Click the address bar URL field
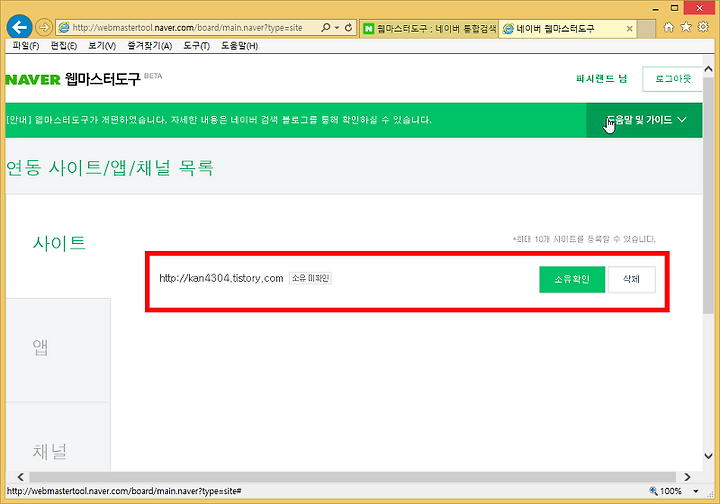Image resolution: width=720 pixels, height=504 pixels. [187, 28]
